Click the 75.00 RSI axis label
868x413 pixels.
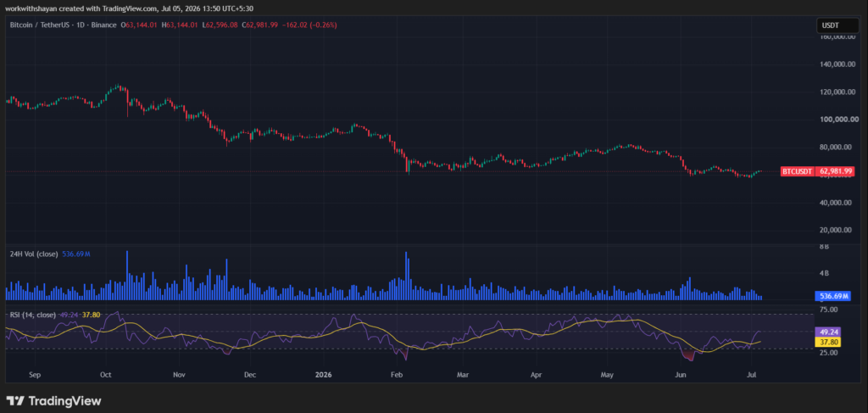828,310
